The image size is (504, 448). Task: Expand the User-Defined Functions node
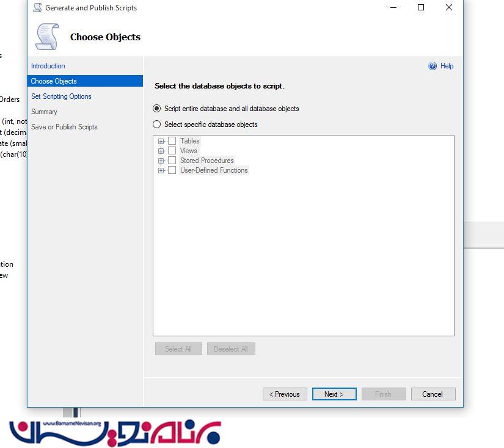161,170
